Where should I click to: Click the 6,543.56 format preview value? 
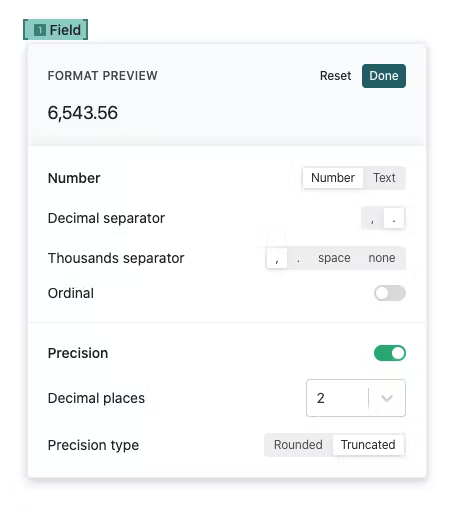(x=83, y=113)
